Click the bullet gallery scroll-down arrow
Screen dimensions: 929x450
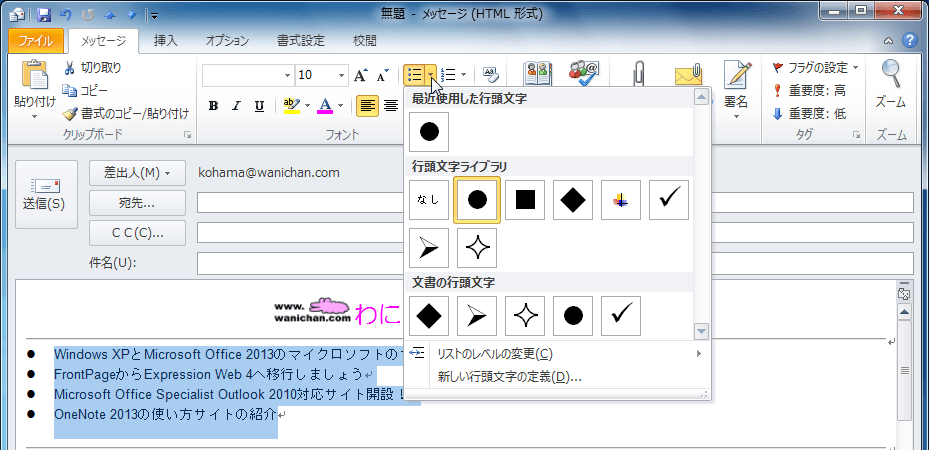[x=701, y=331]
